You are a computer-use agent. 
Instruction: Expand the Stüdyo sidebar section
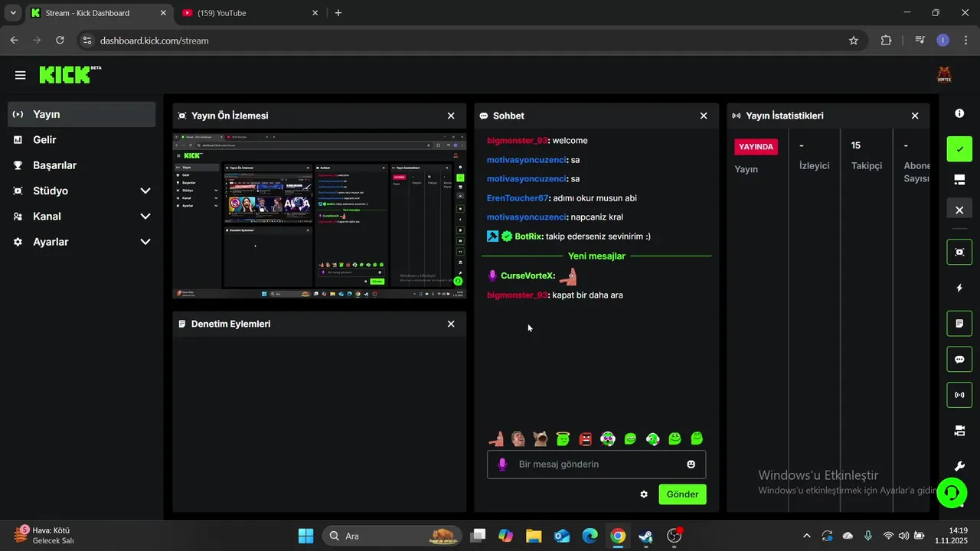(x=82, y=191)
